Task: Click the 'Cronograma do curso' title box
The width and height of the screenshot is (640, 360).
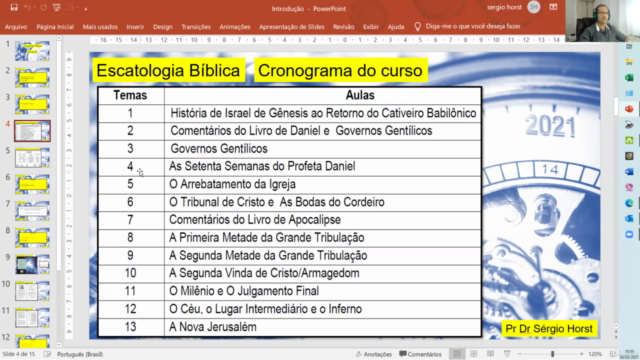Action: point(340,70)
